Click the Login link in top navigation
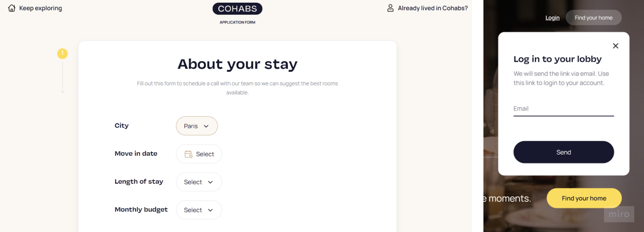 (x=552, y=18)
